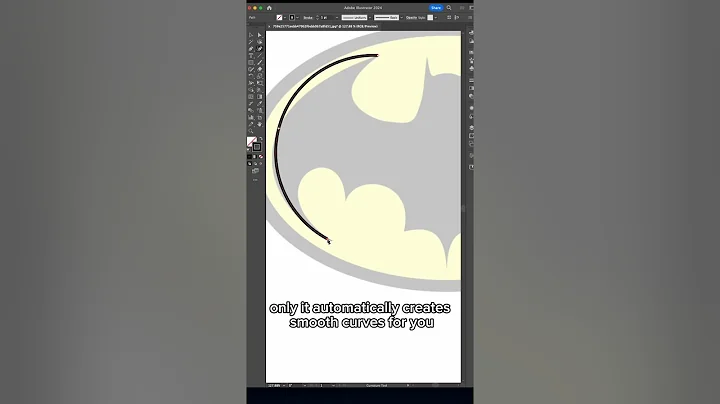This screenshot has height=404, width=720.
Task: Select the Shape Builder tool
Action: tap(251, 90)
